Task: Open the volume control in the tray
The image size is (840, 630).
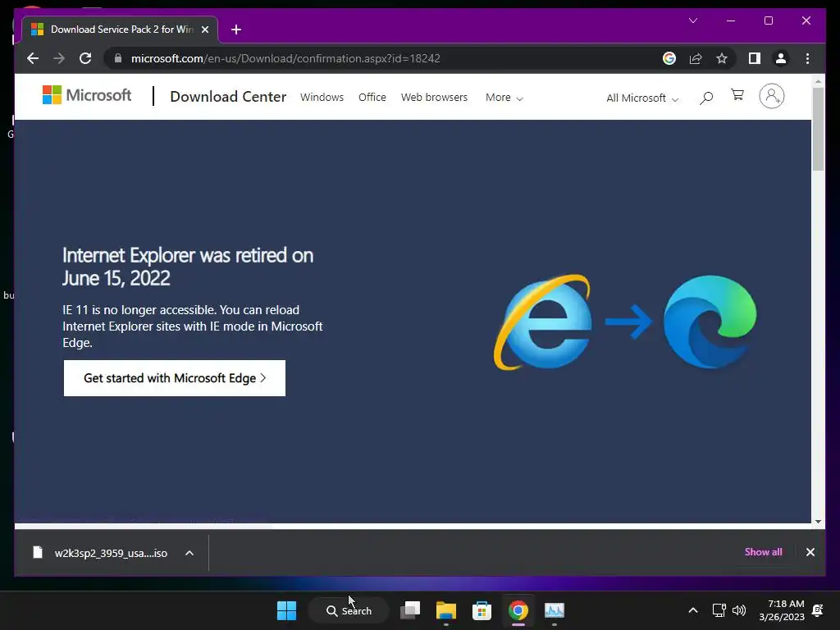Action: tap(739, 610)
